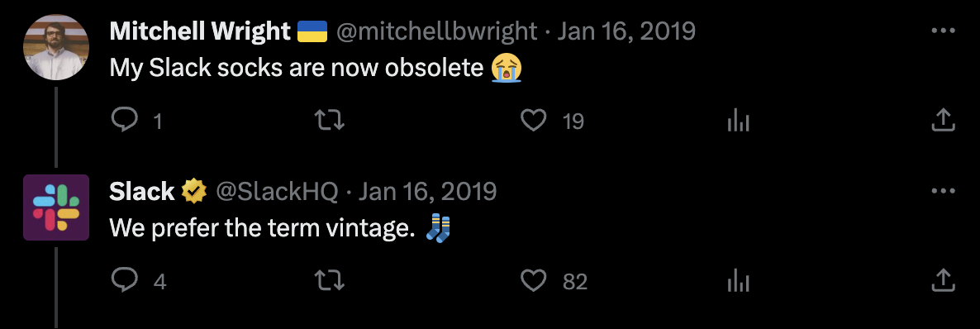Screen dimensions: 980x329
Task: Retweet Slack's 'We prefer the term vintage' tweet
Action: (329, 280)
